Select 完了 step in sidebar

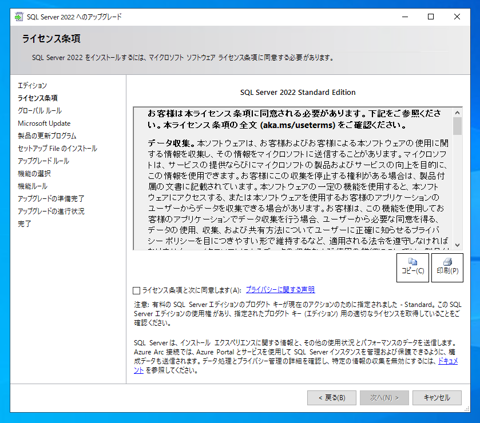tap(24, 224)
